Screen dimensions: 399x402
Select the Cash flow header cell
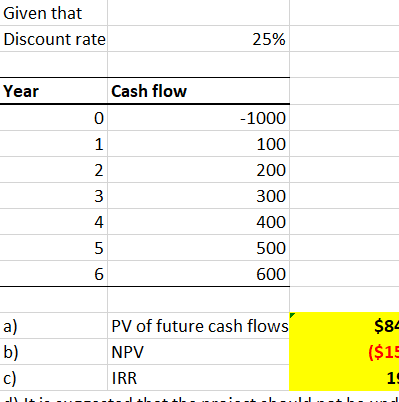click(x=199, y=91)
